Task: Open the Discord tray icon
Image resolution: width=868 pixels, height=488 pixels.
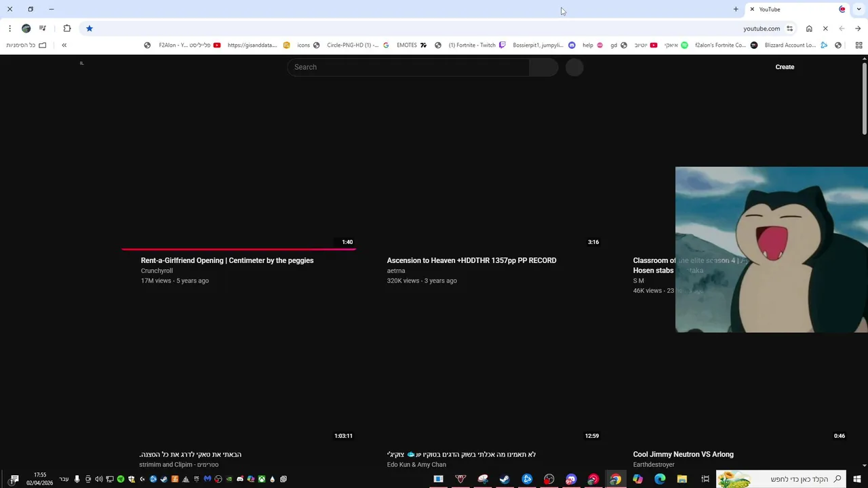Action: [x=240, y=479]
